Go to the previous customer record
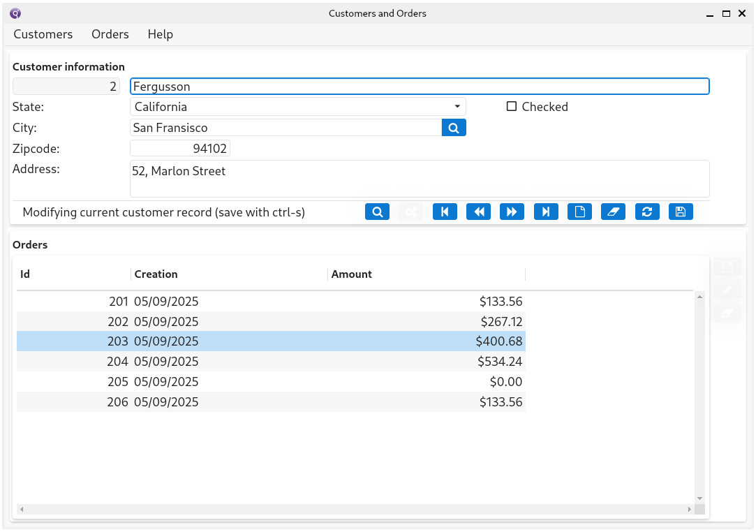Viewport: 756px width, 532px height. tap(478, 212)
